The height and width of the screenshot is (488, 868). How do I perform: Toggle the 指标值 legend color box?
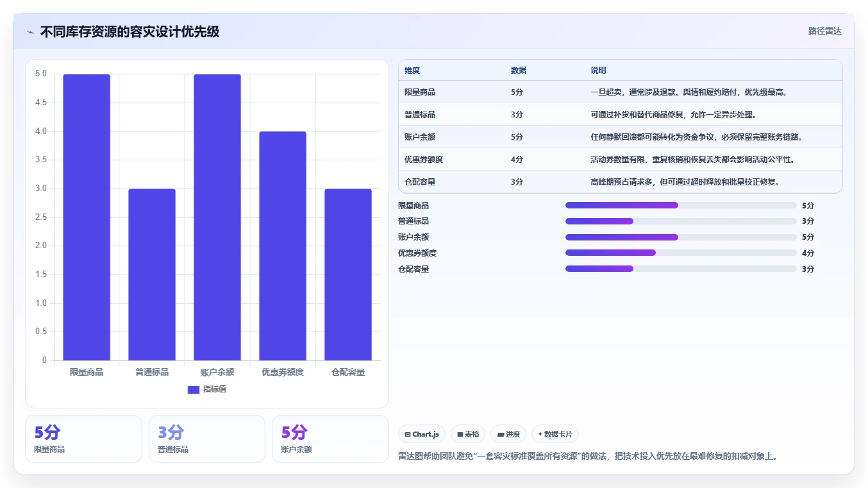(x=194, y=389)
